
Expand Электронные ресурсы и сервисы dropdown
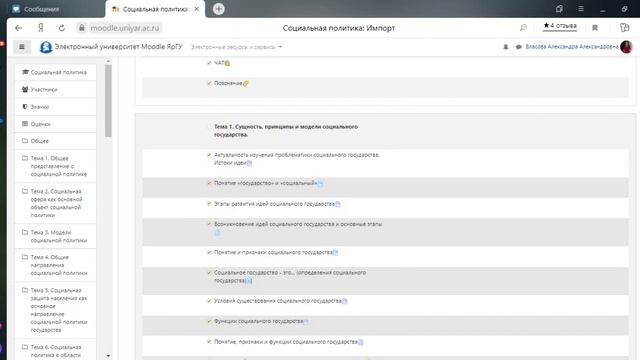point(236,47)
